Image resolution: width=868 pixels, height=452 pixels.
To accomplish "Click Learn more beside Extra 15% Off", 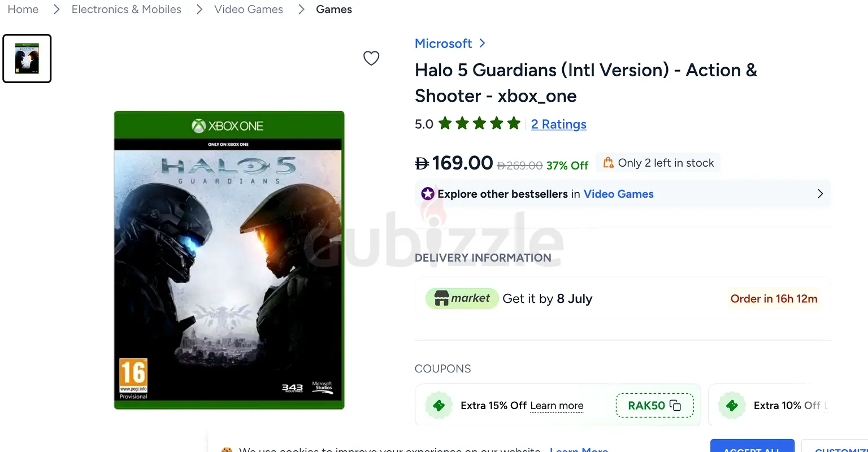I will click(557, 406).
